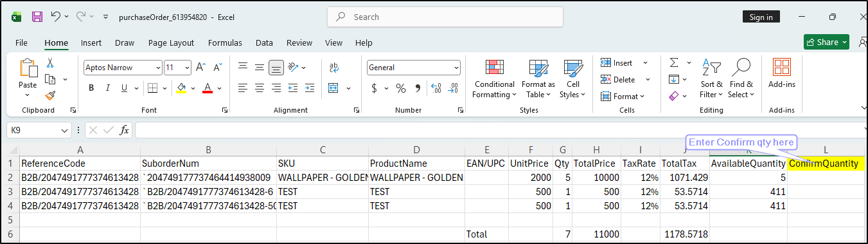Select the Format Painter brush icon

[x=50, y=95]
